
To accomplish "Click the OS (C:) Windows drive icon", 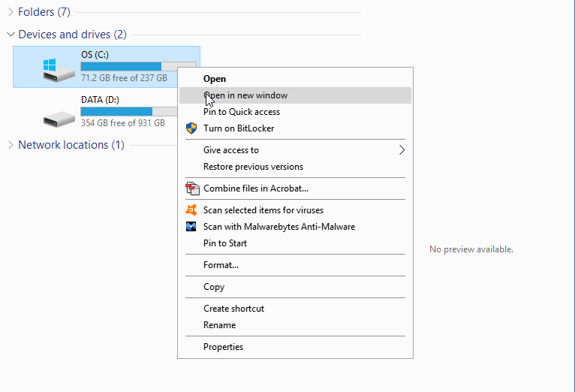I will coord(59,69).
